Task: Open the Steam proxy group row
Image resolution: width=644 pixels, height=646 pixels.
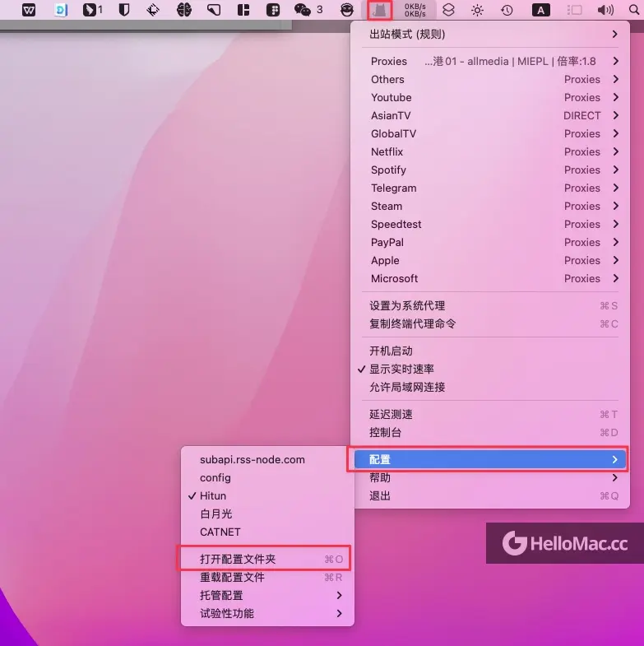Action: 490,207
